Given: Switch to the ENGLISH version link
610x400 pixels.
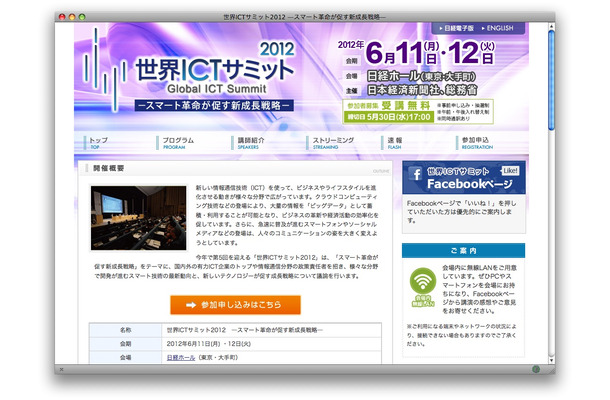Looking at the screenshot, I should (498, 28).
